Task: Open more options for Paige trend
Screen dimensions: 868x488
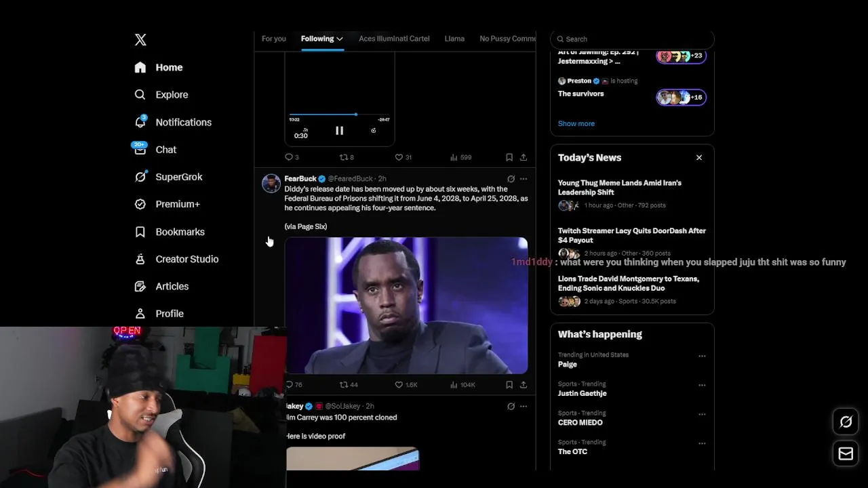Action: pos(702,356)
